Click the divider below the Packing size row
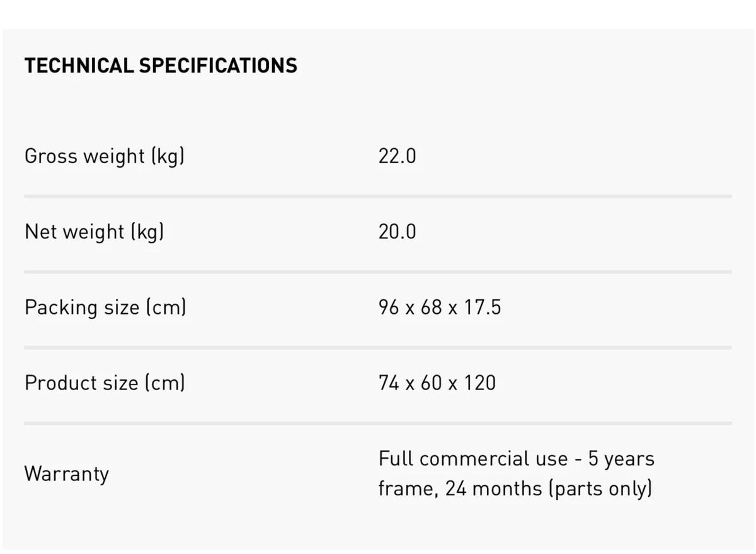The height and width of the screenshot is (554, 756). pos(378,347)
